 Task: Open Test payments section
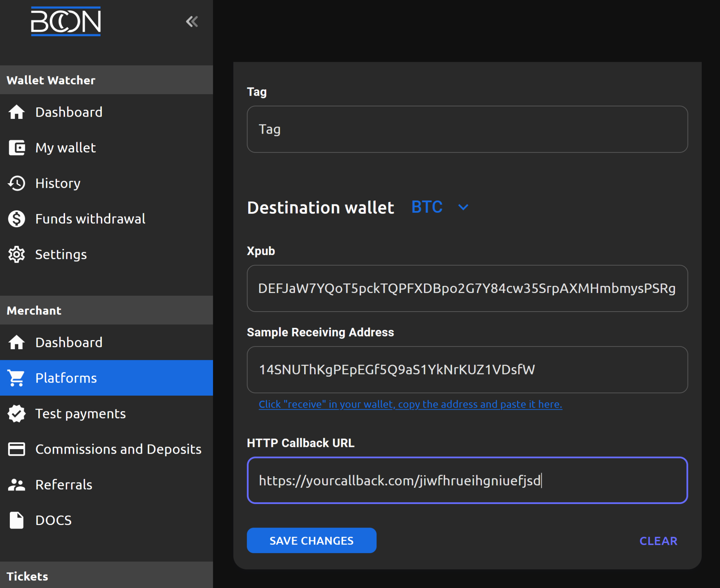tap(107, 414)
